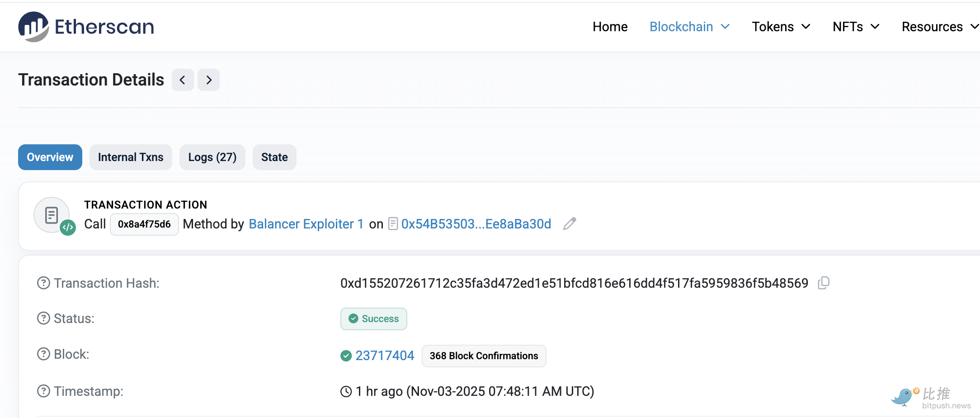The height and width of the screenshot is (418, 980).
Task: Follow the Balancer Exploiter 1 link
Action: click(306, 223)
